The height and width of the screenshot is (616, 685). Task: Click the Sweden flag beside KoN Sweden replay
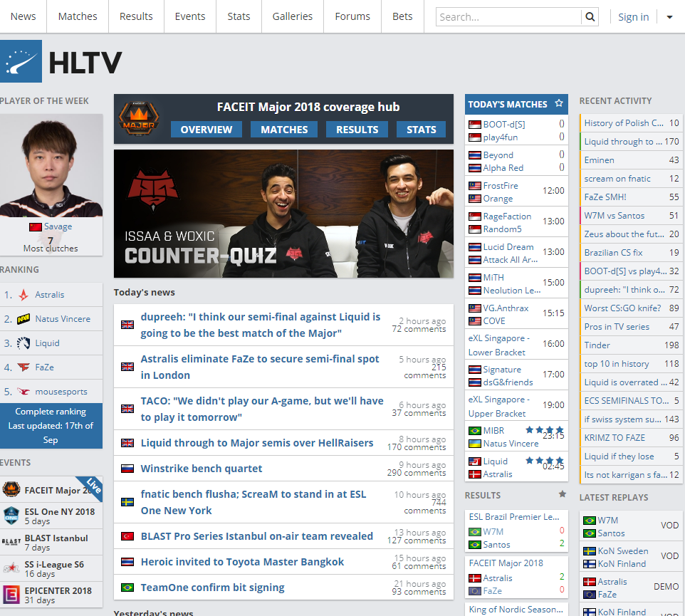click(590, 551)
